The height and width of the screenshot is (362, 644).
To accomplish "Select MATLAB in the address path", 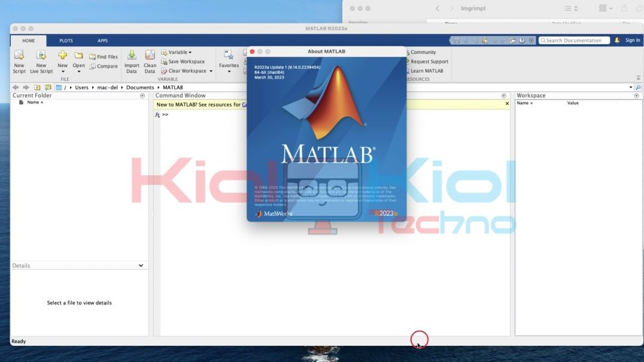I will (173, 88).
